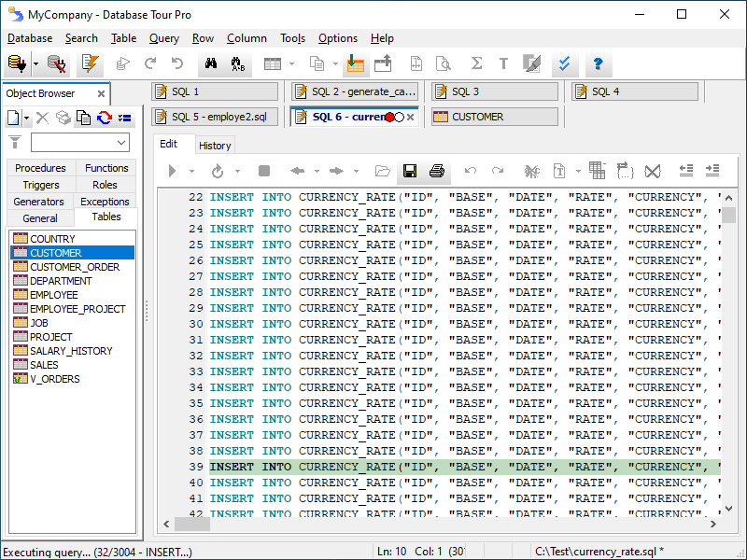Open the Query menu
The image size is (747, 560).
[x=164, y=38]
